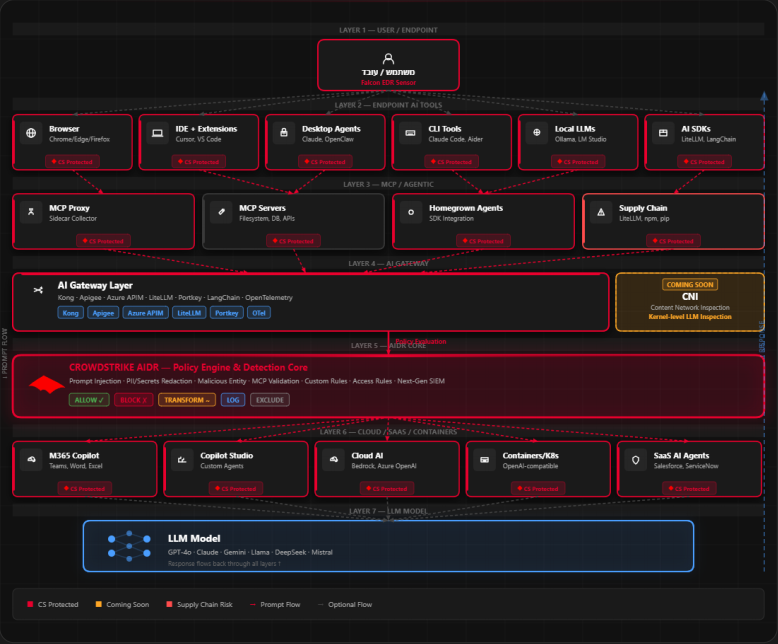Click CS Protected badge in M365 Copilot card
Viewport: 778px width, 644px height.
point(85,489)
